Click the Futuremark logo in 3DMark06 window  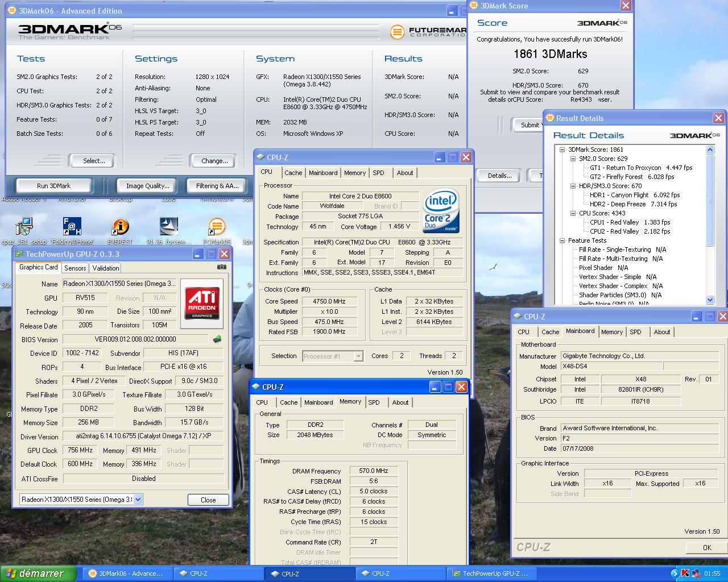397,31
